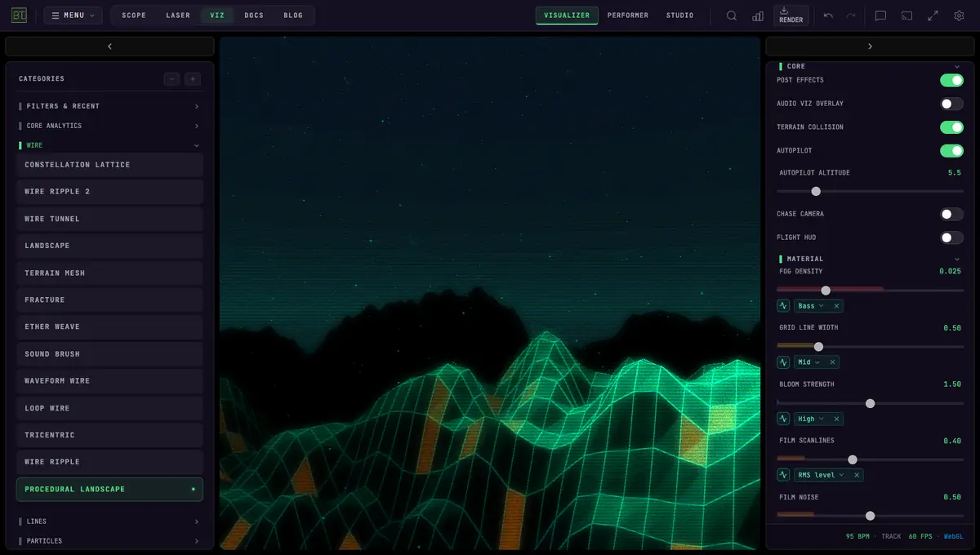This screenshot has width=980, height=555.
Task: Collapse the left panel arrow
Action: [x=109, y=47]
